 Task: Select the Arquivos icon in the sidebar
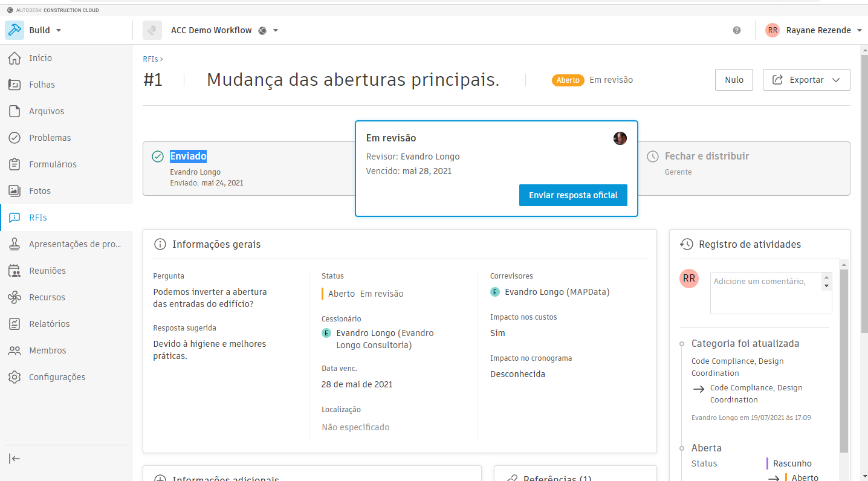(x=15, y=111)
